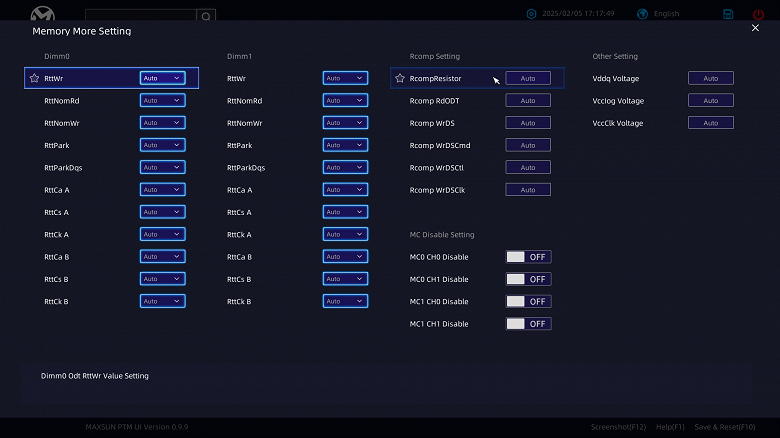Open Dimm1 RttCa A dropdown
780x438 pixels.
(345, 190)
